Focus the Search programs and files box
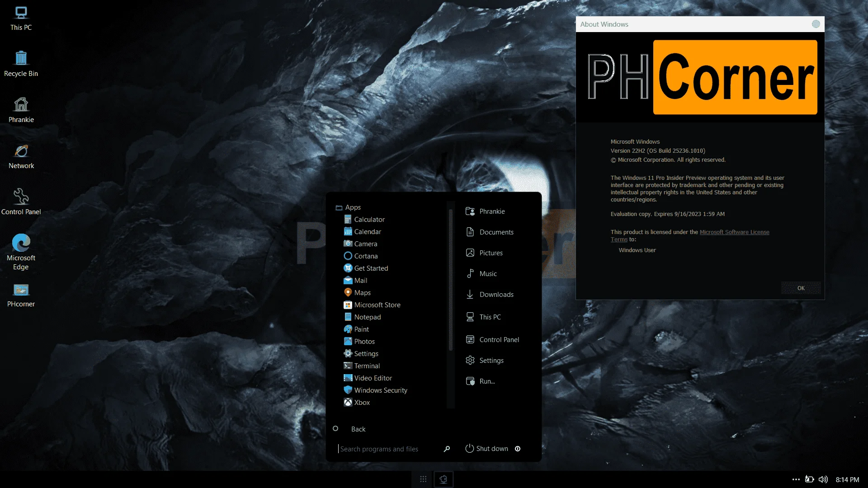868x488 pixels. 389,449
